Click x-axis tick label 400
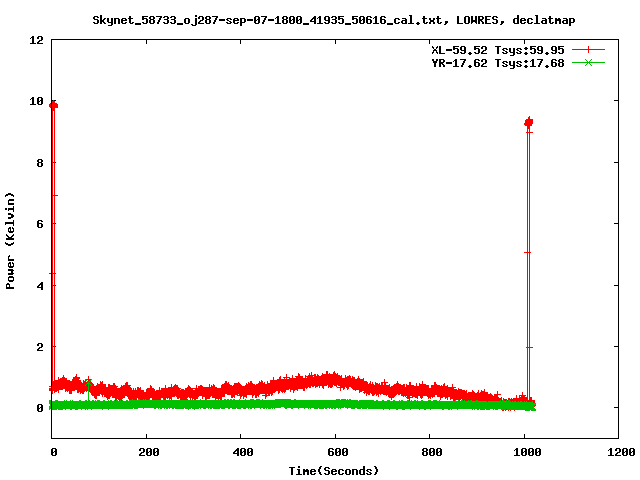640x480 pixels. pyautogui.click(x=242, y=452)
